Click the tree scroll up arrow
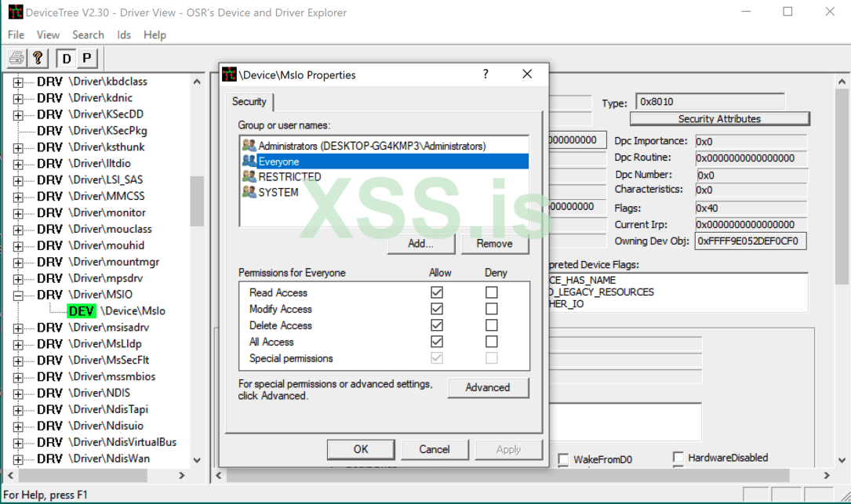The height and width of the screenshot is (504, 851). coord(197,82)
